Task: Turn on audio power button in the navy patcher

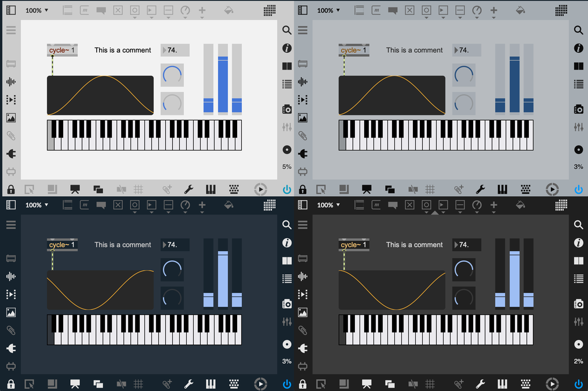Action: (x=286, y=383)
